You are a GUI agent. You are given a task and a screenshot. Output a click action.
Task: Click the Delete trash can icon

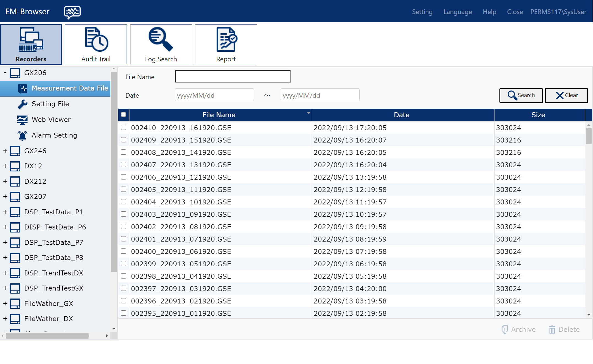[552, 329]
